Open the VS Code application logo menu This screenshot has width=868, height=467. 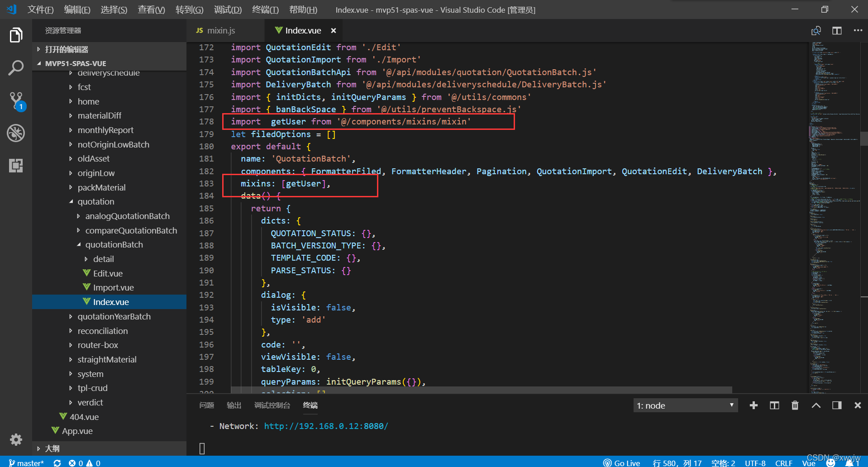12,9
